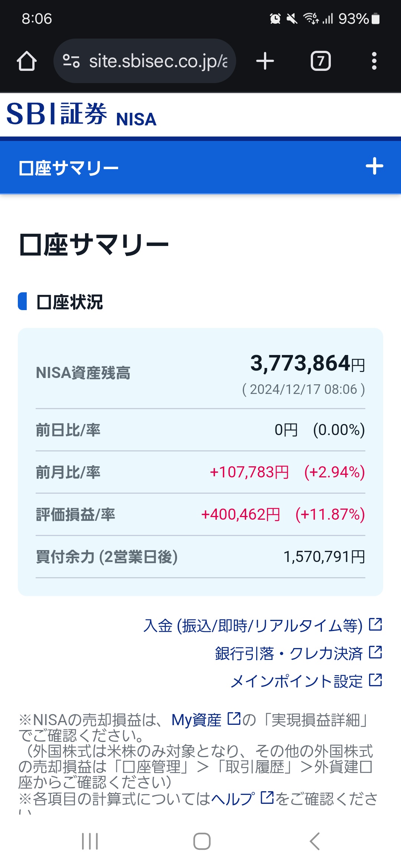Viewport: 401px width, 868px height.
Task: Tap the 口座サマリー blue header bar title
Action: [69, 168]
